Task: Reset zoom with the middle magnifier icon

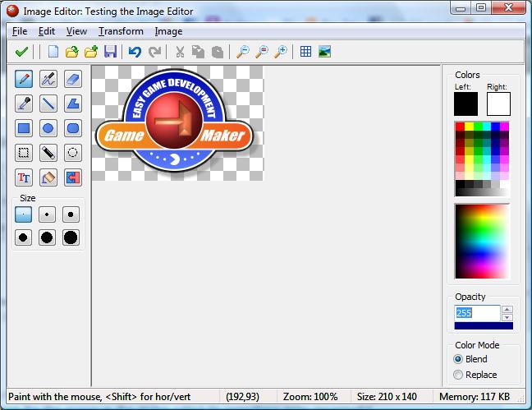Action: pos(262,52)
